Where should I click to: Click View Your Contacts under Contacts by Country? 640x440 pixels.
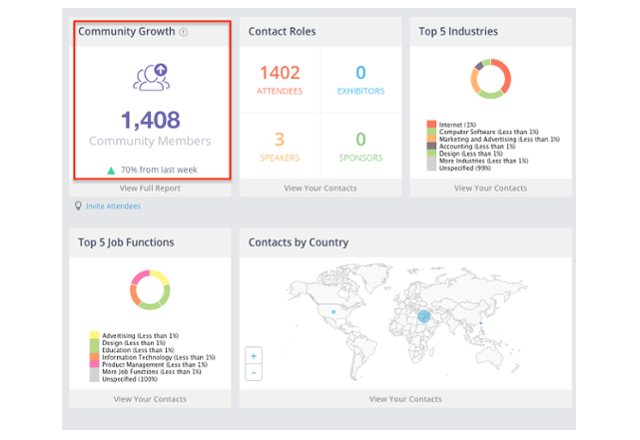click(x=405, y=399)
